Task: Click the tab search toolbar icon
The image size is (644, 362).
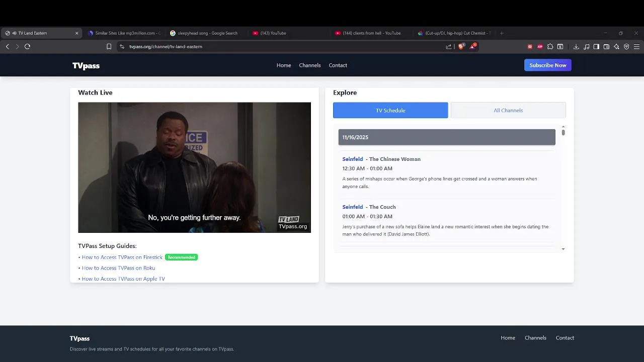Action: pos(560,46)
